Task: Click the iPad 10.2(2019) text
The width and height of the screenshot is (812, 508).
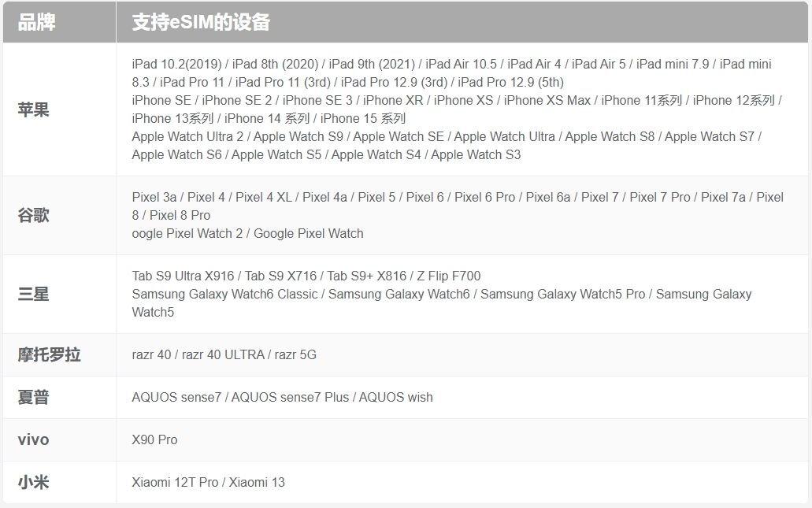Action: [x=177, y=64]
